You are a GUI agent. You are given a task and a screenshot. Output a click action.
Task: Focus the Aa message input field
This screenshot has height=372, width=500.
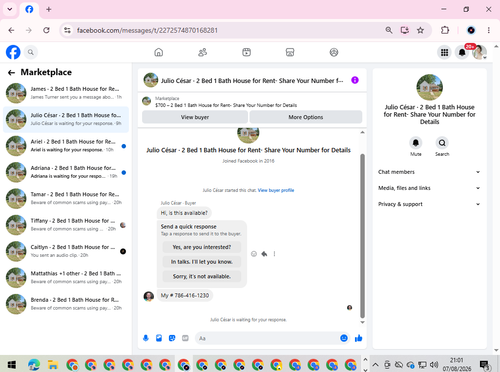point(267,338)
